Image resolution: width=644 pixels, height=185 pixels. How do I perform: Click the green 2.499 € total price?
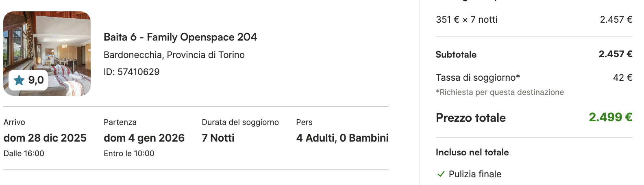[x=611, y=117]
